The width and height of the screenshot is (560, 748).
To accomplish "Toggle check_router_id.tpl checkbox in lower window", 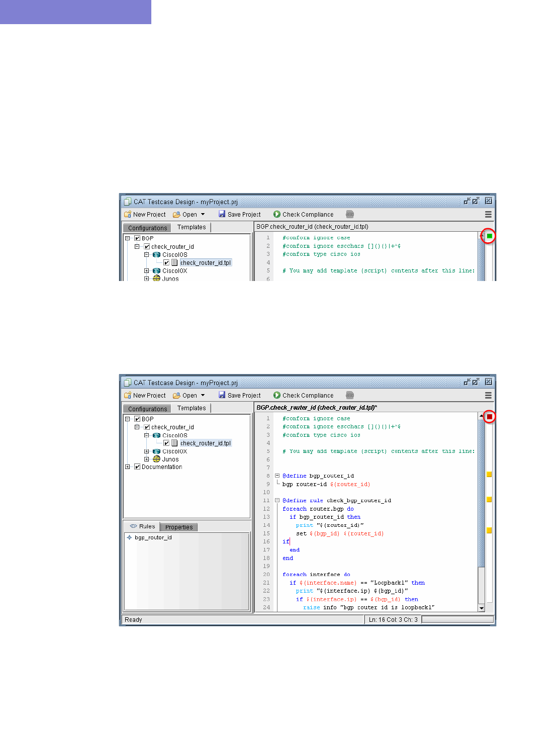I will coord(166,443).
